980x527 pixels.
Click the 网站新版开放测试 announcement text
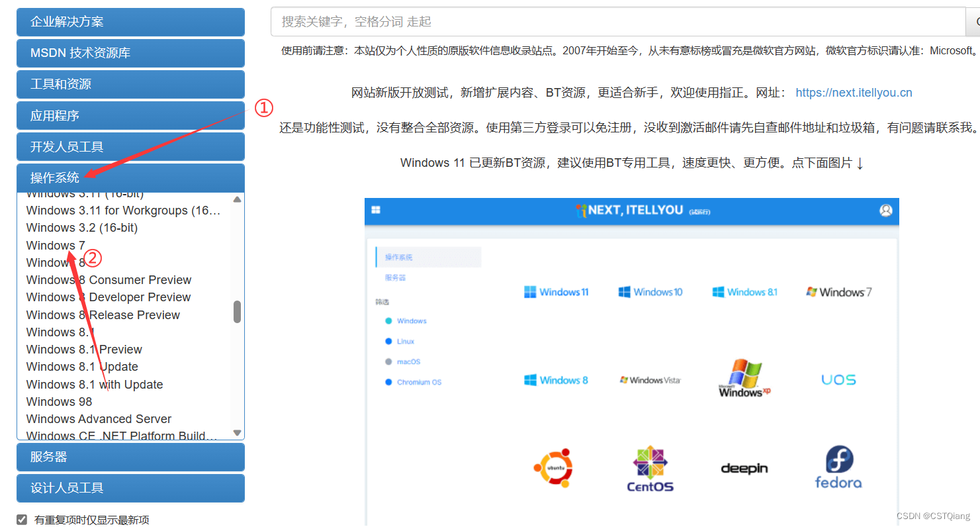(x=569, y=93)
